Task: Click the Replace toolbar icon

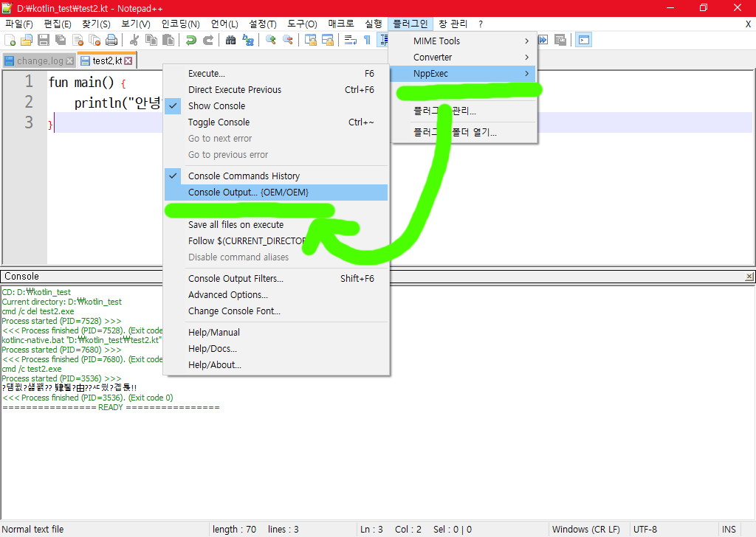Action: pos(248,40)
